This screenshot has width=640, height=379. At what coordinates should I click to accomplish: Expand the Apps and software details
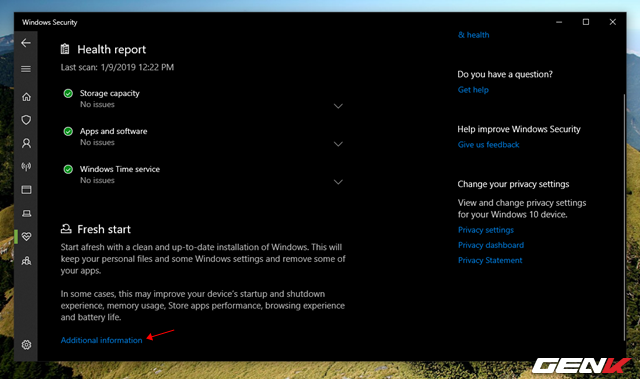tap(338, 144)
